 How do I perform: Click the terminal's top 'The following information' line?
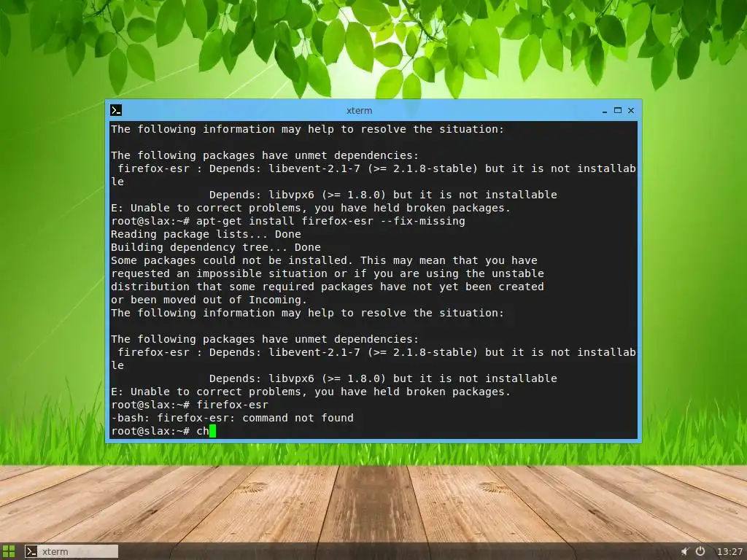(307, 129)
